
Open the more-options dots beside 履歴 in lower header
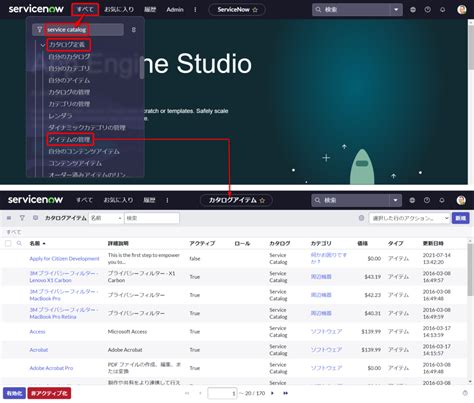tap(167, 200)
